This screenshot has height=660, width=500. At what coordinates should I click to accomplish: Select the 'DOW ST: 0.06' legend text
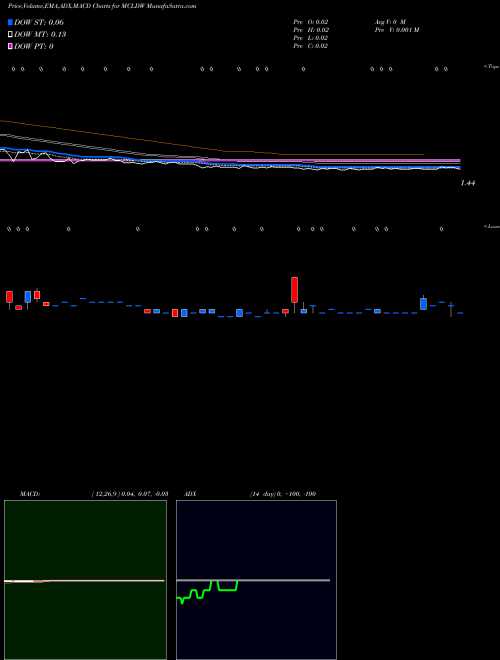point(39,22)
